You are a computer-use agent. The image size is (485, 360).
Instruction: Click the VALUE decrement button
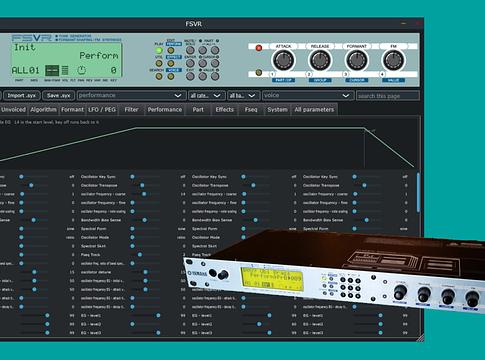[203, 76]
